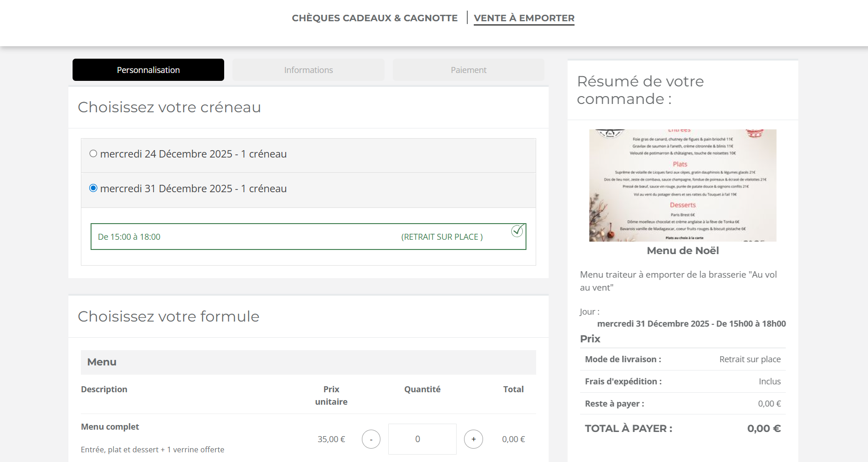Click the Menu section header
This screenshot has width=868, height=462.
tap(102, 362)
